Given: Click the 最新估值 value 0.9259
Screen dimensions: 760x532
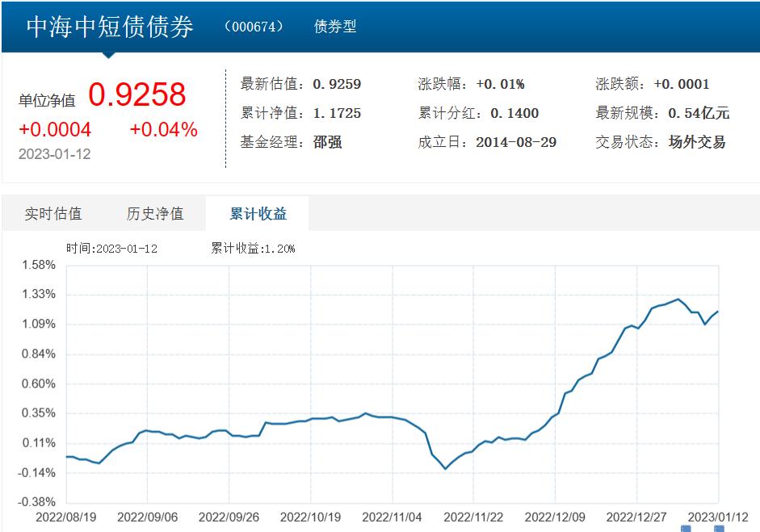Looking at the screenshot, I should (x=337, y=84).
